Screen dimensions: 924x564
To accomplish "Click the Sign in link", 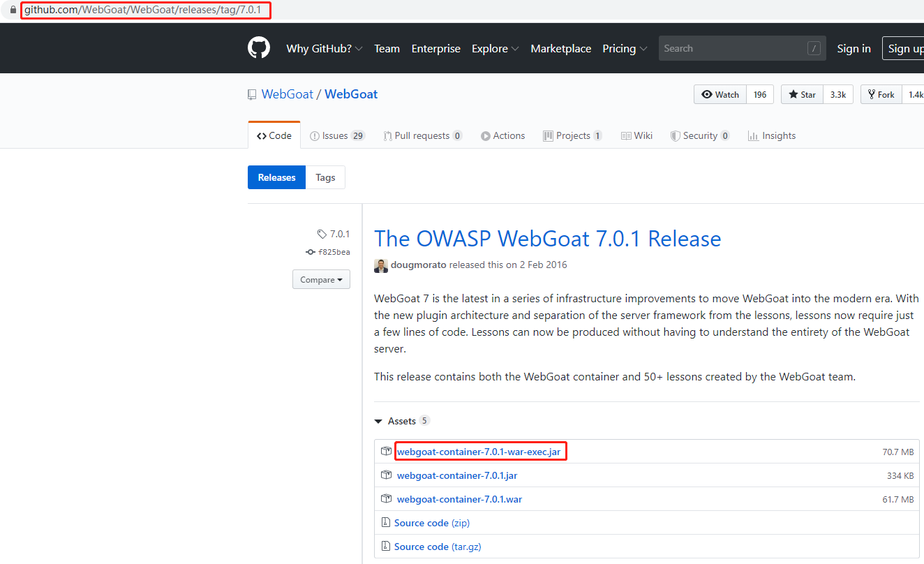I will [x=854, y=48].
